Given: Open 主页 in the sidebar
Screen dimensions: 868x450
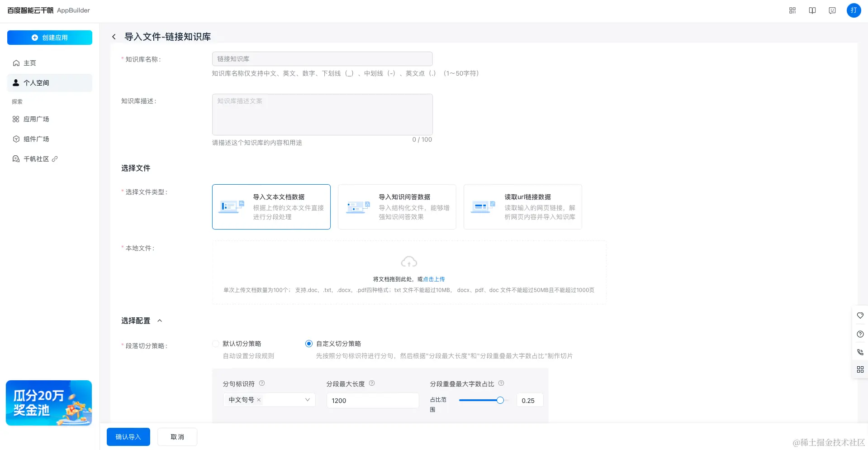Looking at the screenshot, I should click(x=50, y=63).
